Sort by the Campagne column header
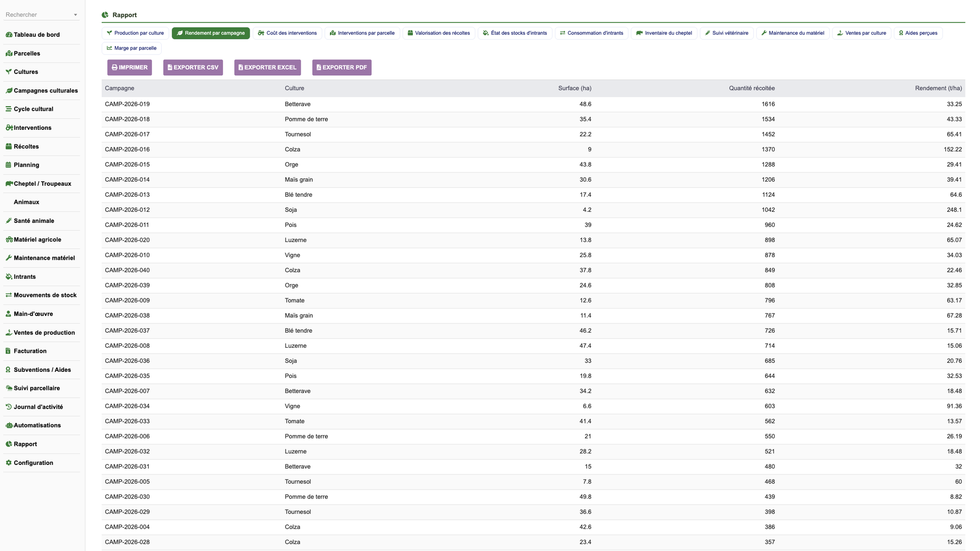This screenshot has width=980, height=551. pyautogui.click(x=119, y=89)
